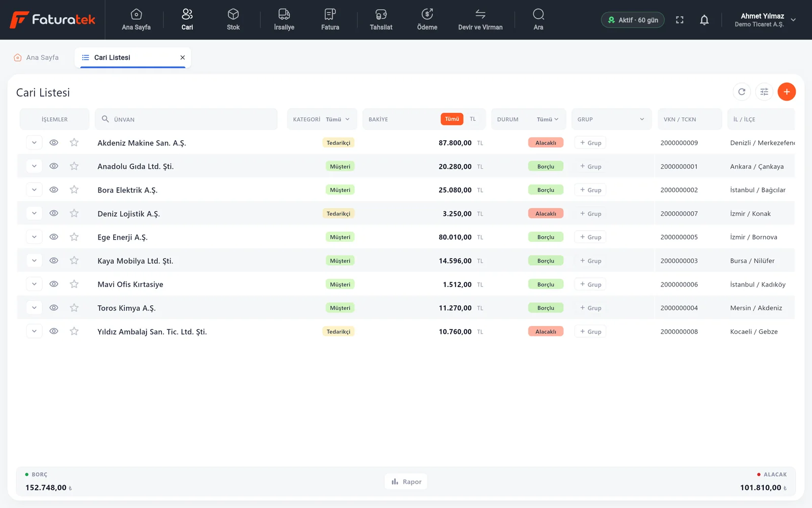This screenshot has width=812, height=508.
Task: Add Grup to Toros Kimya A.Ş.
Action: pos(591,308)
